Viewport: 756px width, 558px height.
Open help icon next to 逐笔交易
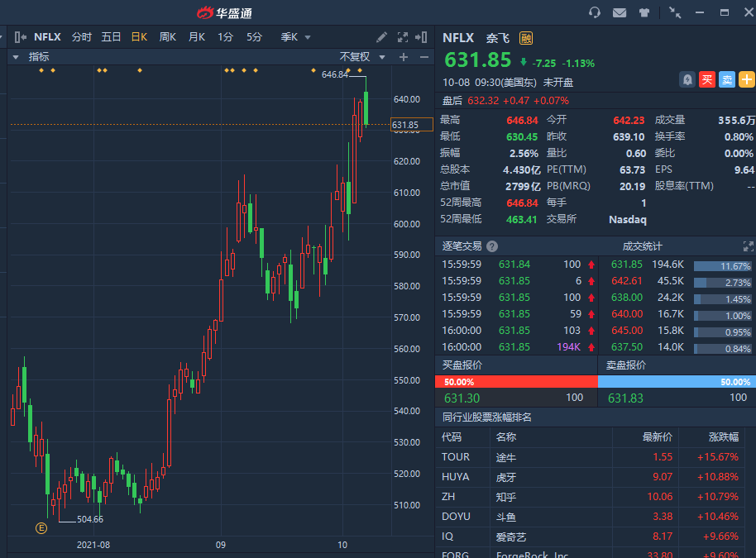(x=492, y=246)
